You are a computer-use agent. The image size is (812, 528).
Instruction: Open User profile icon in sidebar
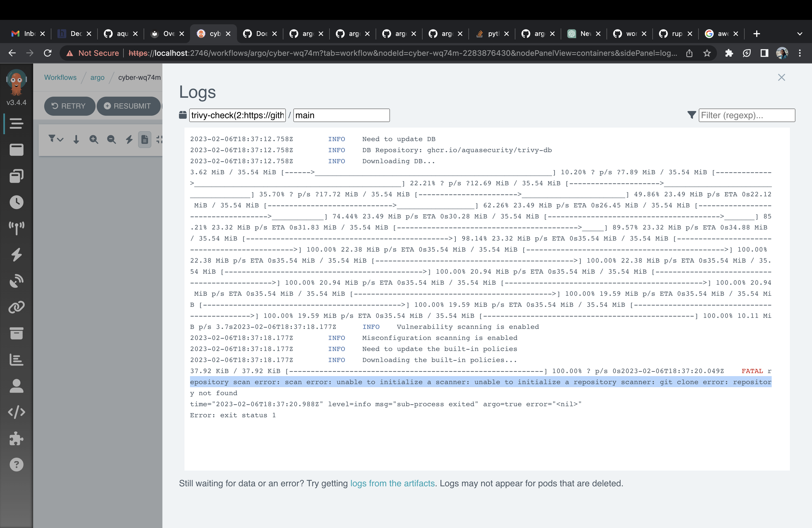(x=16, y=386)
